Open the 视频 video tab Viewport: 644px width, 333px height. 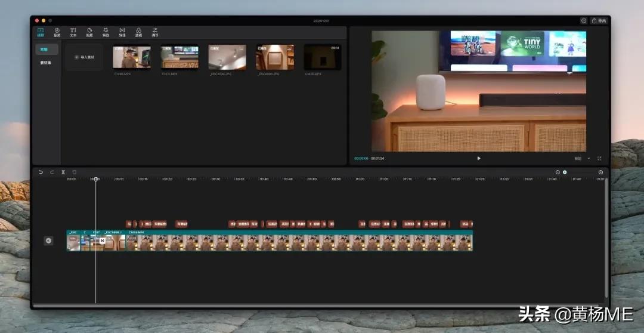(41, 32)
